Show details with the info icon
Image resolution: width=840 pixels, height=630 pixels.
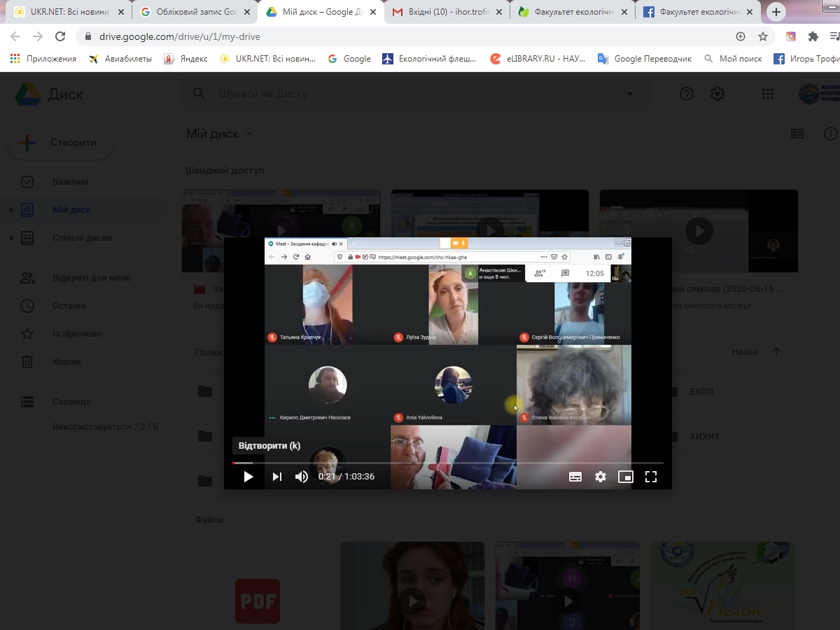(x=831, y=134)
